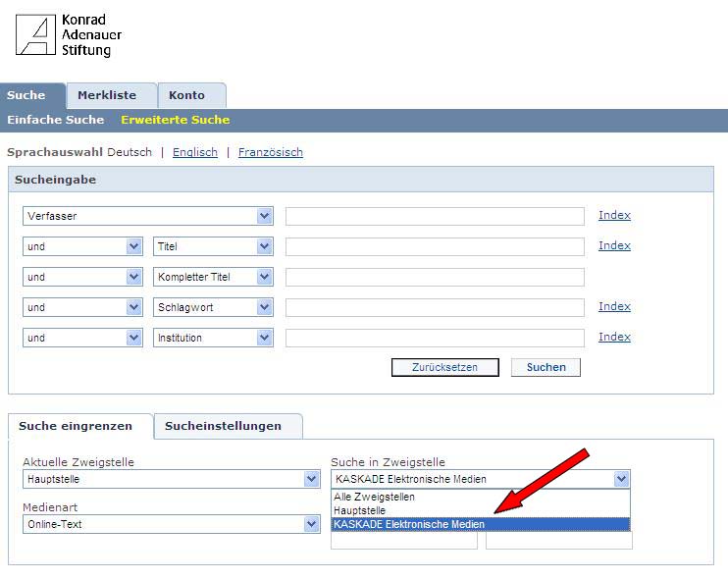Click the Verfasser search text field

434,216
